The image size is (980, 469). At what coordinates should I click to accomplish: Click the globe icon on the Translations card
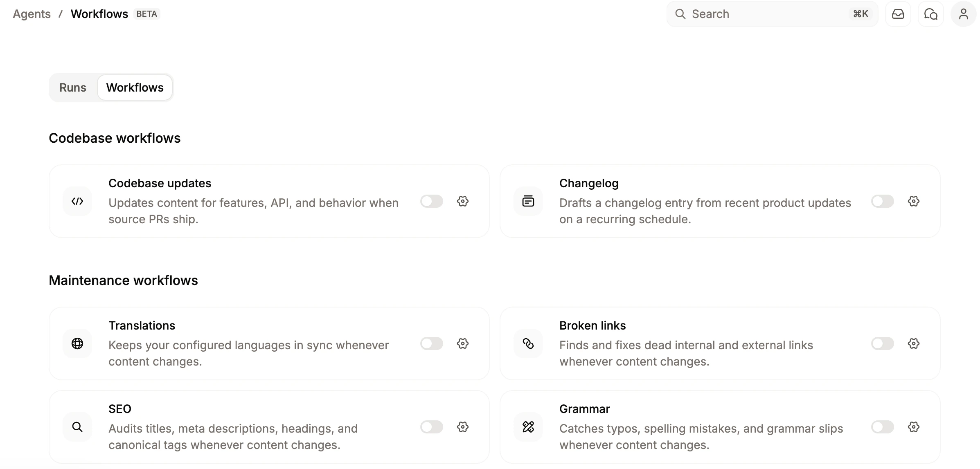[x=77, y=344]
